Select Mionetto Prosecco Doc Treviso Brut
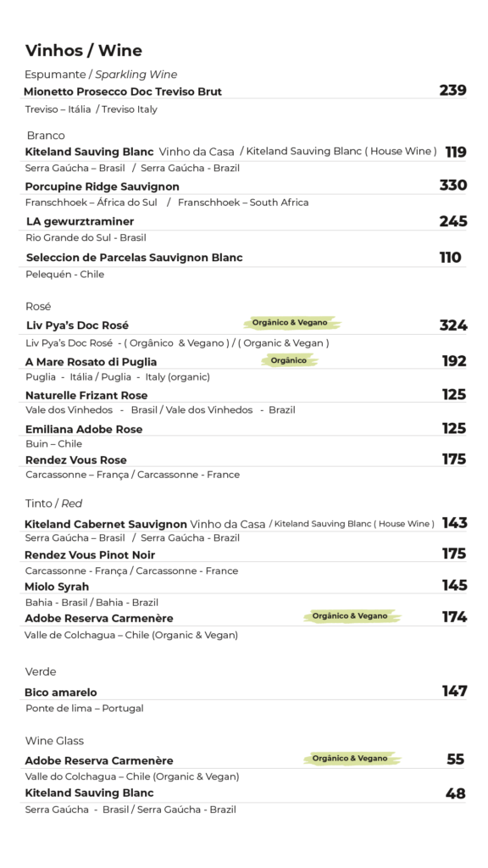The height and width of the screenshot is (868, 488). [123, 92]
